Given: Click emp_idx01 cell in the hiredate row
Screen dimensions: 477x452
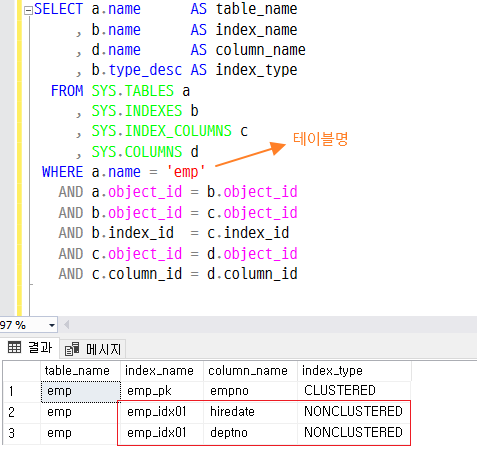Looking at the screenshot, I should coord(162,412).
